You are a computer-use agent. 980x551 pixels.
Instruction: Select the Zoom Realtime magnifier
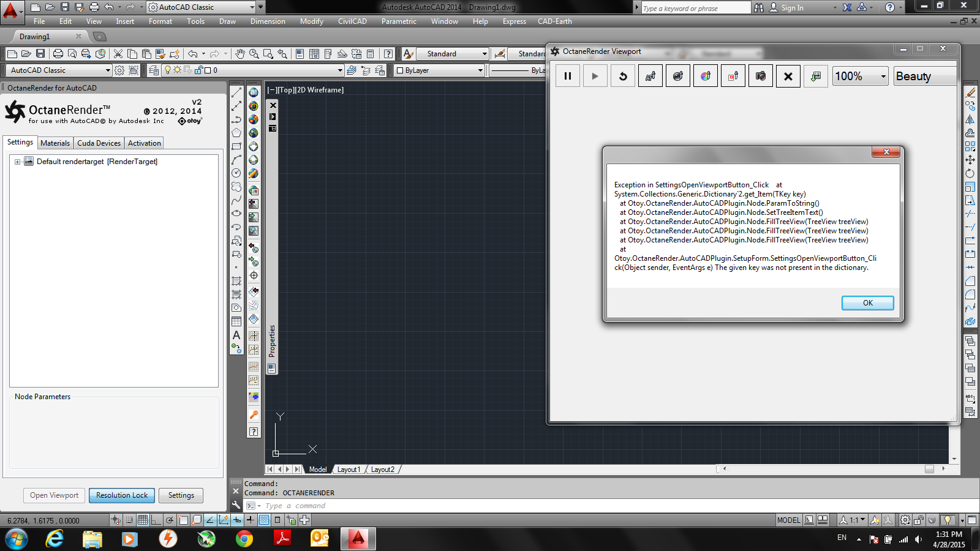tap(254, 54)
